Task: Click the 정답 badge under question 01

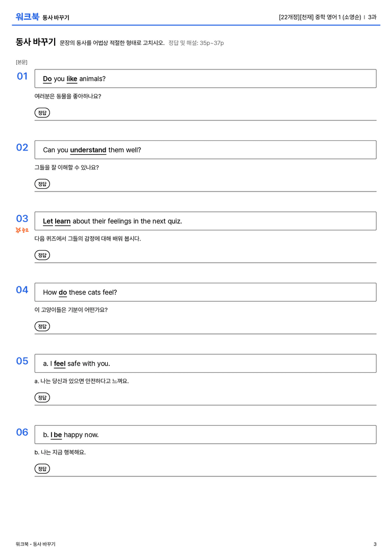Action: 42,112
